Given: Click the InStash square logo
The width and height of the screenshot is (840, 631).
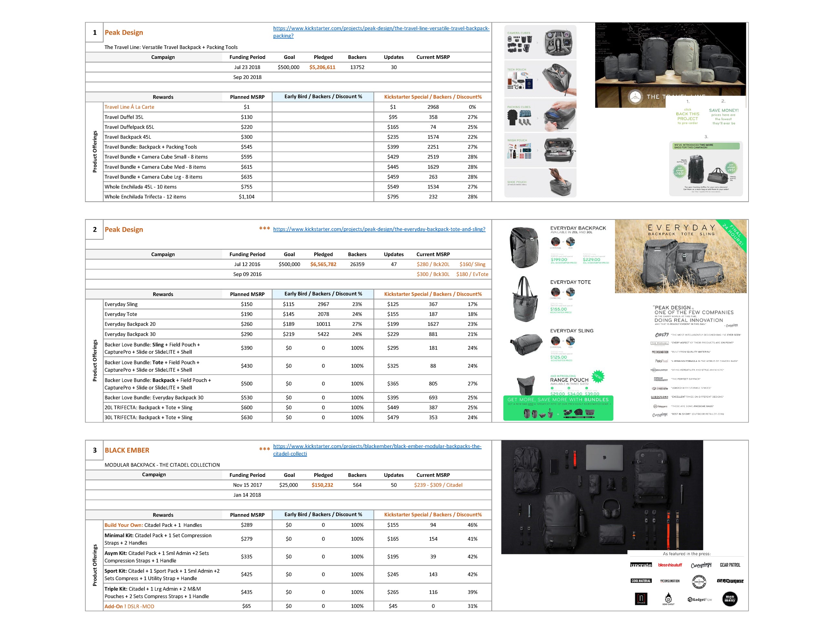Looking at the screenshot, I should pos(641,599).
